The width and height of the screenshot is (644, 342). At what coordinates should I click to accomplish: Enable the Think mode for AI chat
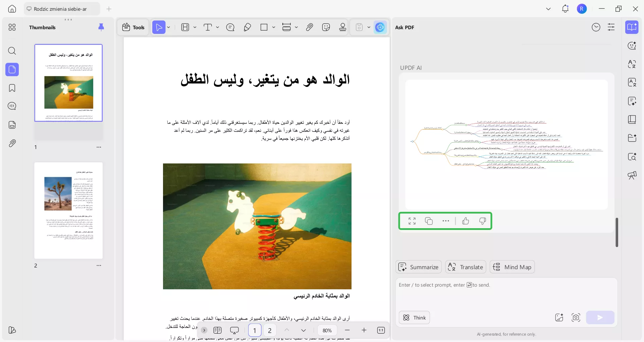(414, 317)
